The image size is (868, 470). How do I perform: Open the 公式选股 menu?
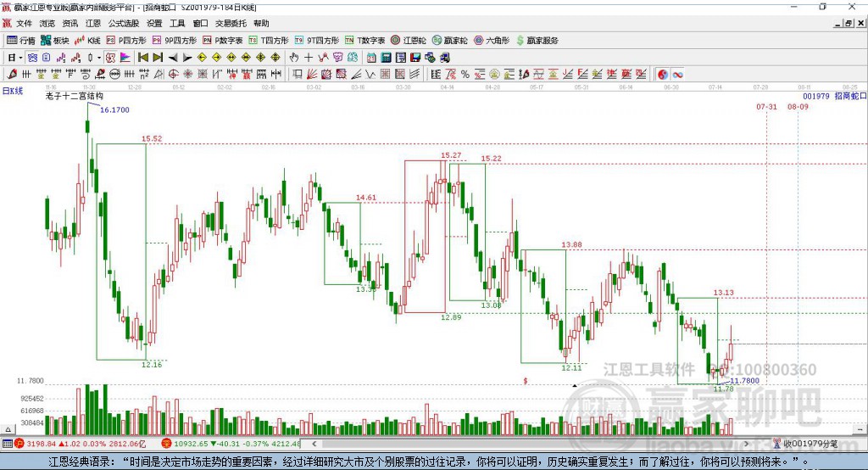pos(124,23)
